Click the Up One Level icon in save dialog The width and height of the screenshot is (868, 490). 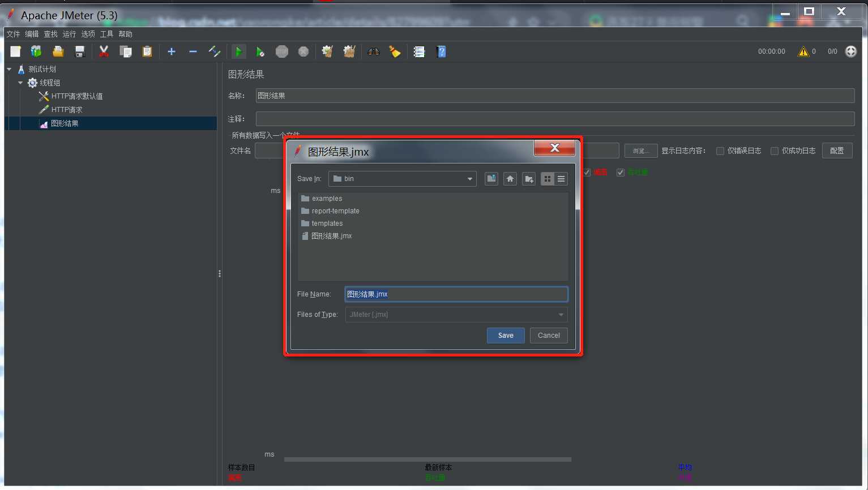[x=491, y=179]
